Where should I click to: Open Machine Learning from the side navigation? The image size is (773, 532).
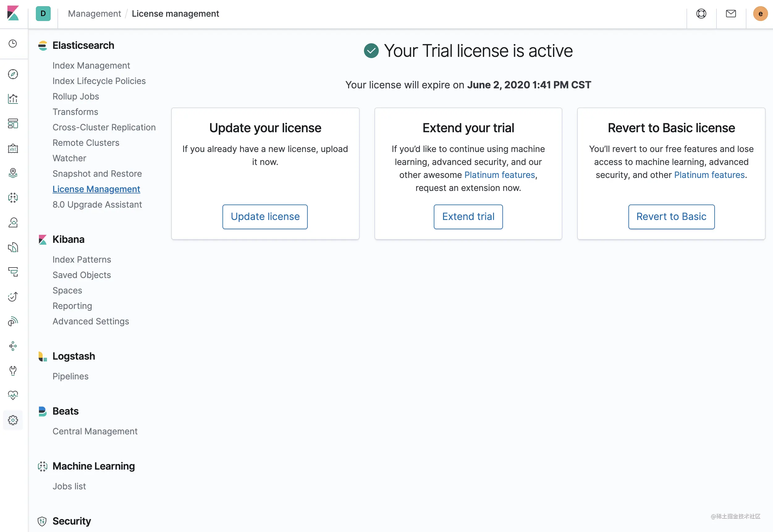[x=13, y=198]
